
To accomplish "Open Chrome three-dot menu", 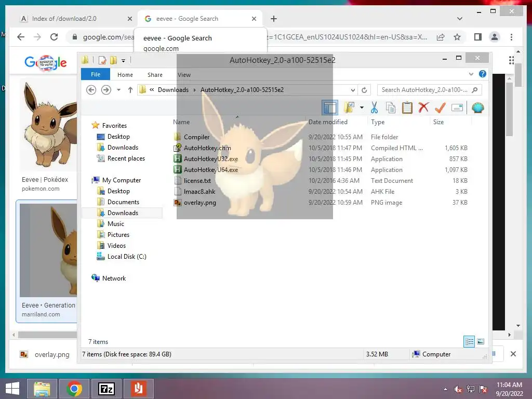I will pyautogui.click(x=511, y=37).
